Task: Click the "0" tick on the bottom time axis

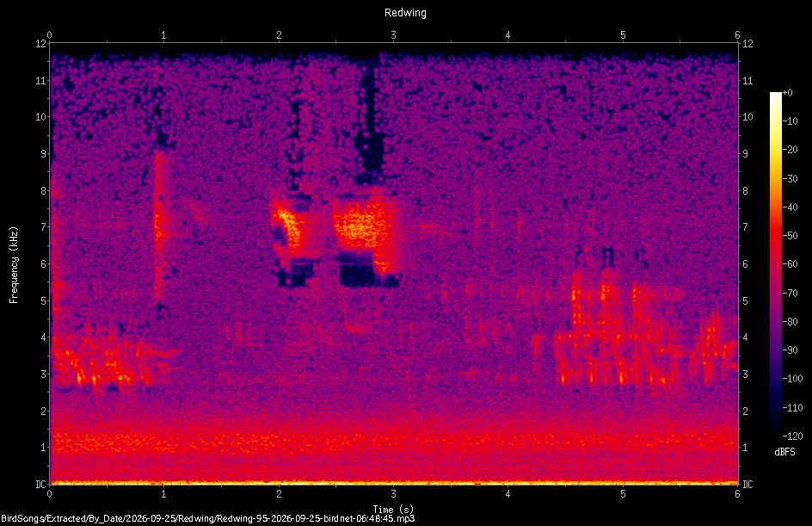Action: [49, 494]
